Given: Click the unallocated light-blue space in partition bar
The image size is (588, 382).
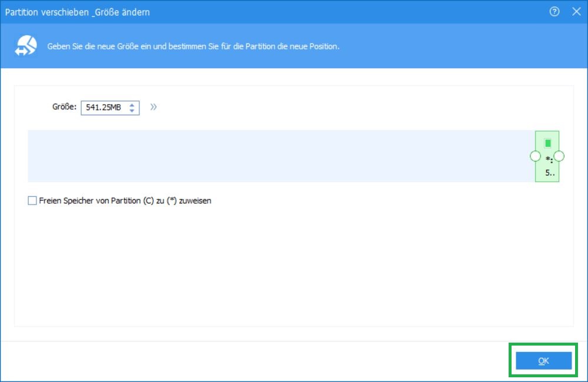Looking at the screenshot, I should tap(276, 156).
